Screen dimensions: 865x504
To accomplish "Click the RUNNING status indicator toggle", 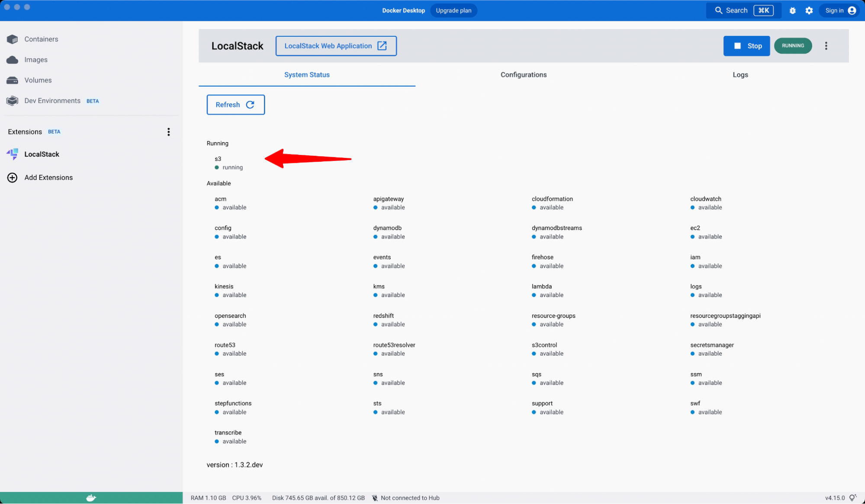I will point(793,45).
